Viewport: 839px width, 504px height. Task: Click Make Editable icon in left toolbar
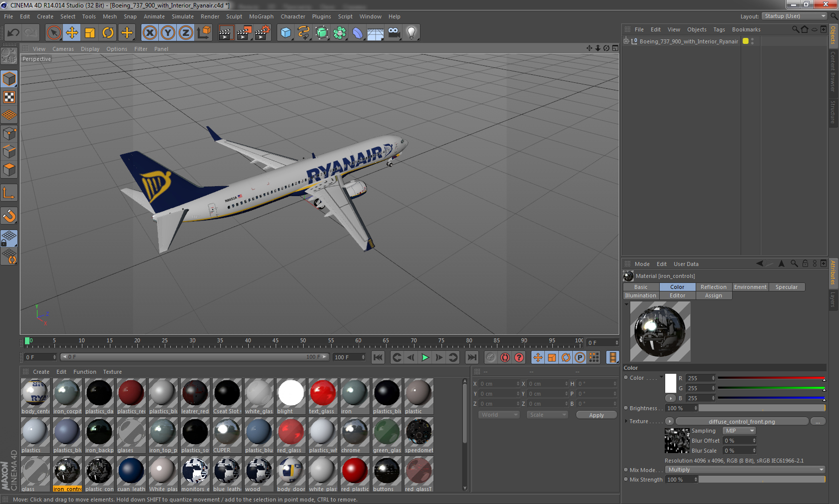point(9,56)
